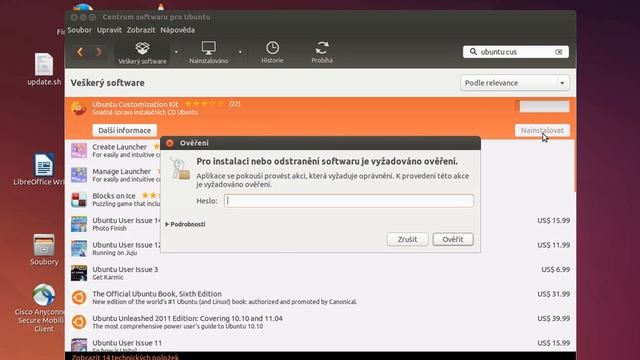
Task: Open the Zobrazit menu
Action: (x=141, y=30)
